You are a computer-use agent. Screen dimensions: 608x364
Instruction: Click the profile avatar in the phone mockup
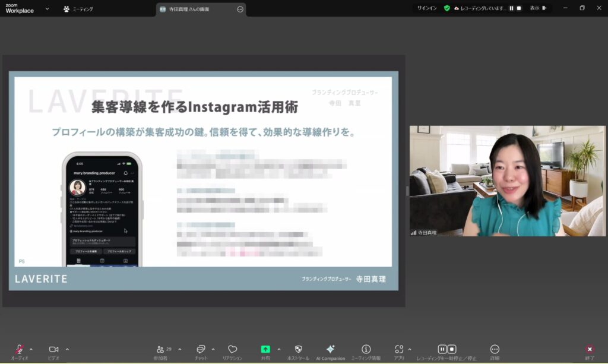(77, 187)
